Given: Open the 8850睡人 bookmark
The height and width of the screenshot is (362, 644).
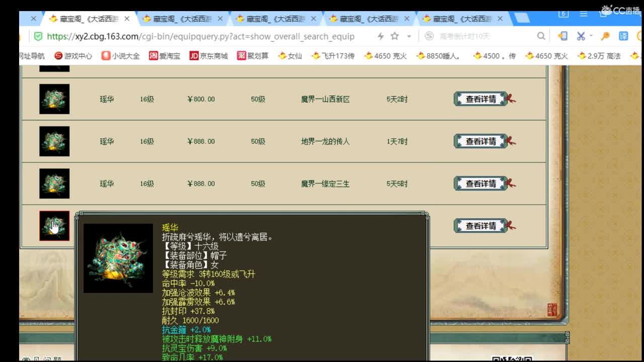Looking at the screenshot, I should [x=438, y=56].
